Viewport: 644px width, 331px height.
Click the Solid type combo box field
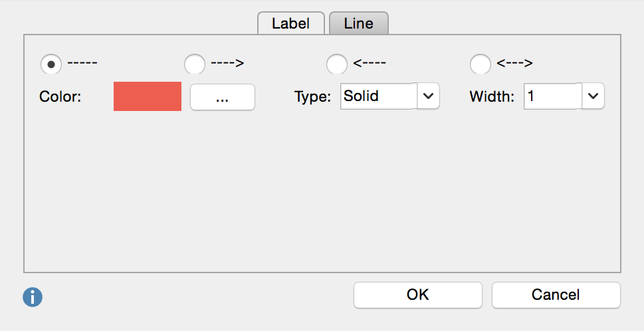click(379, 96)
